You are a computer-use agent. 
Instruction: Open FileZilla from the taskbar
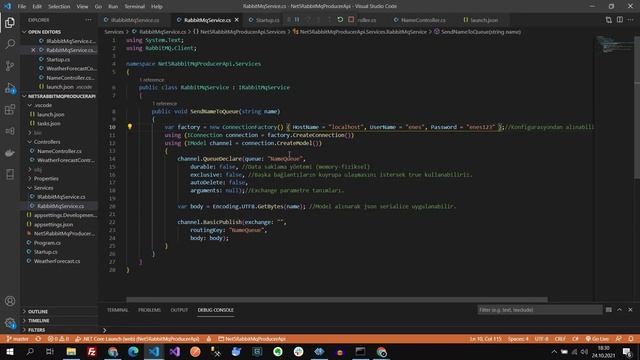[91, 351]
